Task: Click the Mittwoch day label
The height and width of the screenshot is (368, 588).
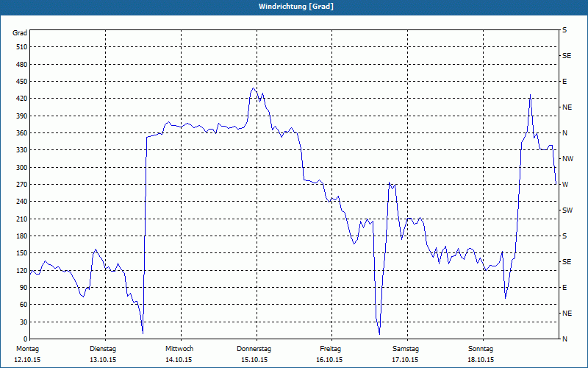Action: [179, 349]
